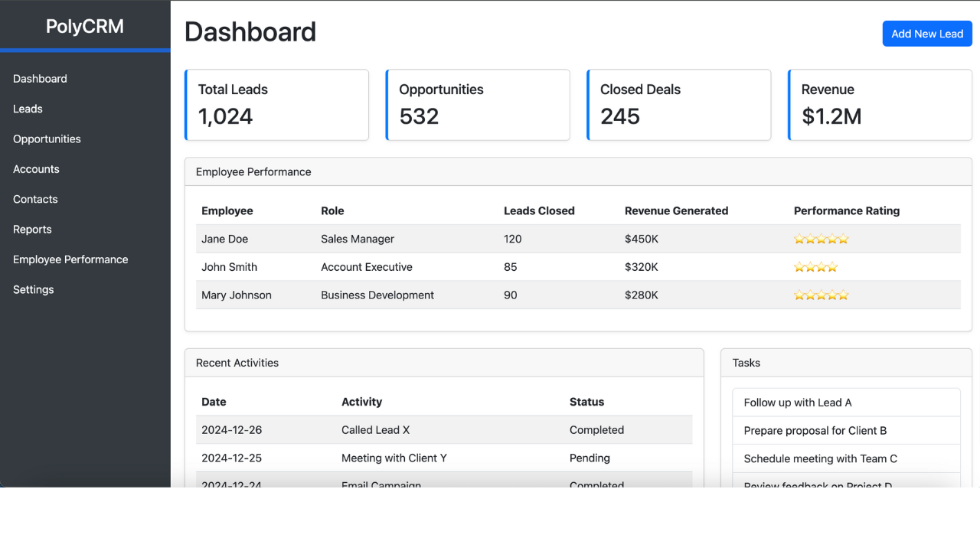Image resolution: width=980 pixels, height=551 pixels.
Task: Click the 'Called Lead X' activity row
Action: (444, 430)
